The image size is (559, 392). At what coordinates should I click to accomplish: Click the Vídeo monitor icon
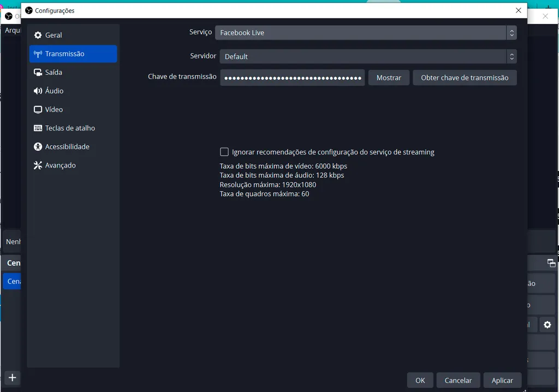pos(38,110)
